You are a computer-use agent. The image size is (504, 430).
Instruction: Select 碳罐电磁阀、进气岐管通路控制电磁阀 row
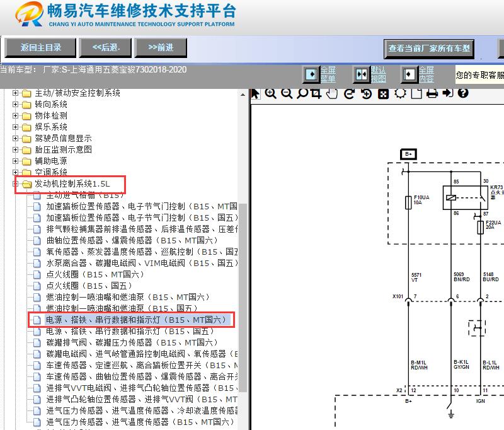[x=142, y=354]
